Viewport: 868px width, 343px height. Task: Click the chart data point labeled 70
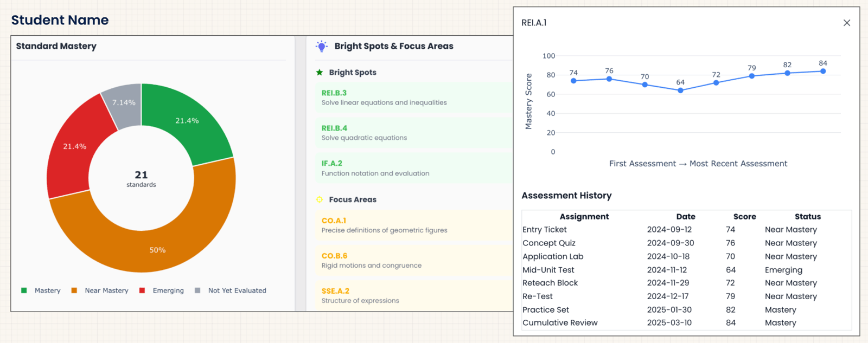(644, 85)
